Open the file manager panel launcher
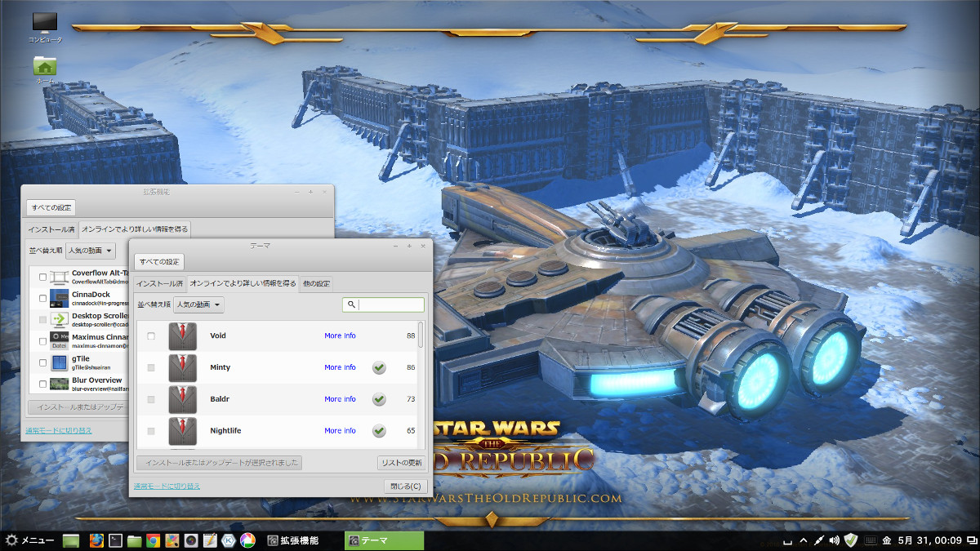Screen dimensions: 980x551 [x=135, y=540]
